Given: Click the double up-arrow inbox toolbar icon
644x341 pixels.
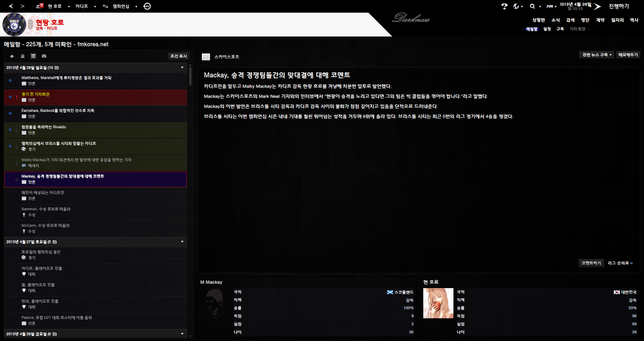Looking at the screenshot, I should (23, 56).
